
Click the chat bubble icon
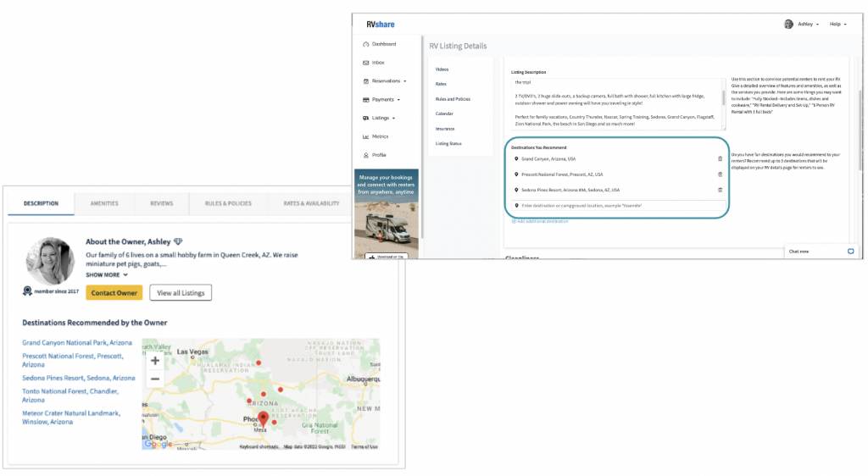coord(850,252)
